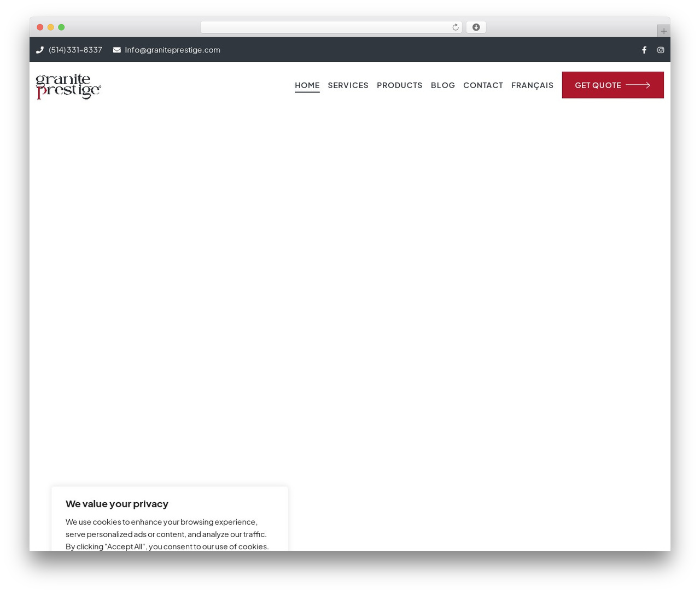Open the Services menu item
Screen dimensions: 700x593
point(348,85)
